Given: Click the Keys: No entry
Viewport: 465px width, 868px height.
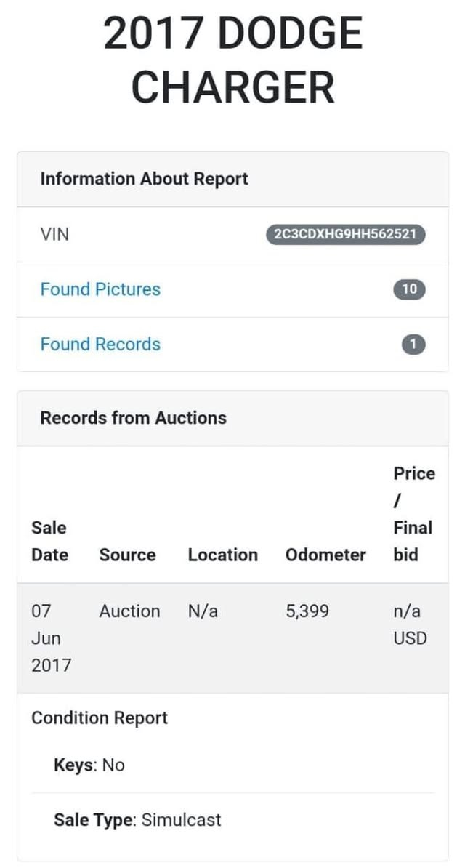Looking at the screenshot, I should click(89, 765).
